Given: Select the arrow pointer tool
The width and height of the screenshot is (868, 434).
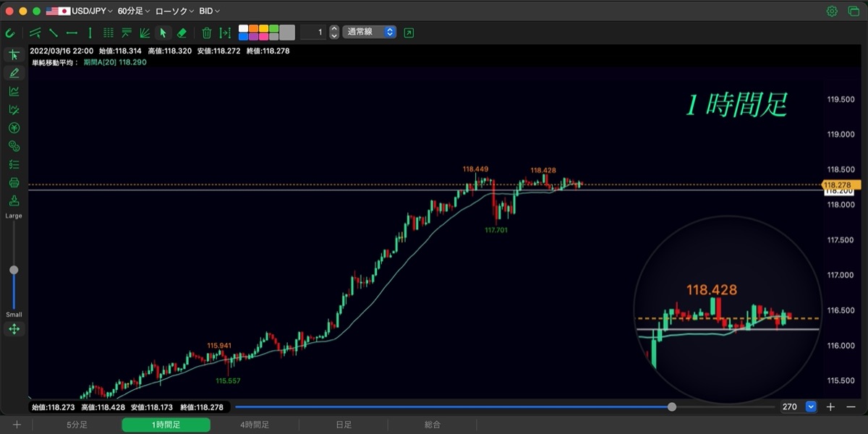Looking at the screenshot, I should pos(163,33).
